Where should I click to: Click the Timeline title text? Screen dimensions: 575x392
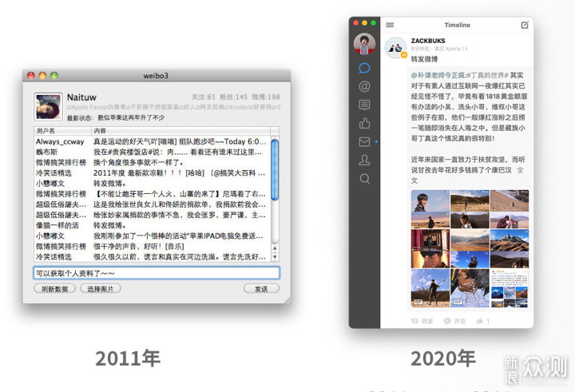(x=458, y=25)
